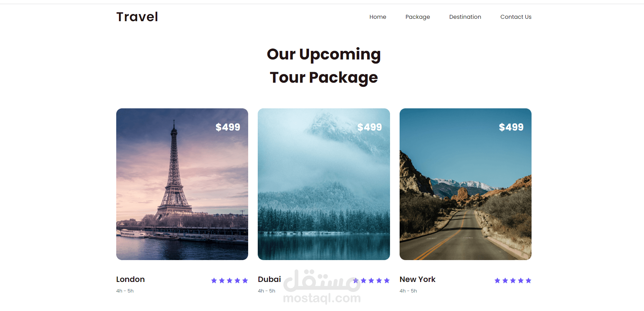Click the middle star of Dubai's rating

[371, 281]
